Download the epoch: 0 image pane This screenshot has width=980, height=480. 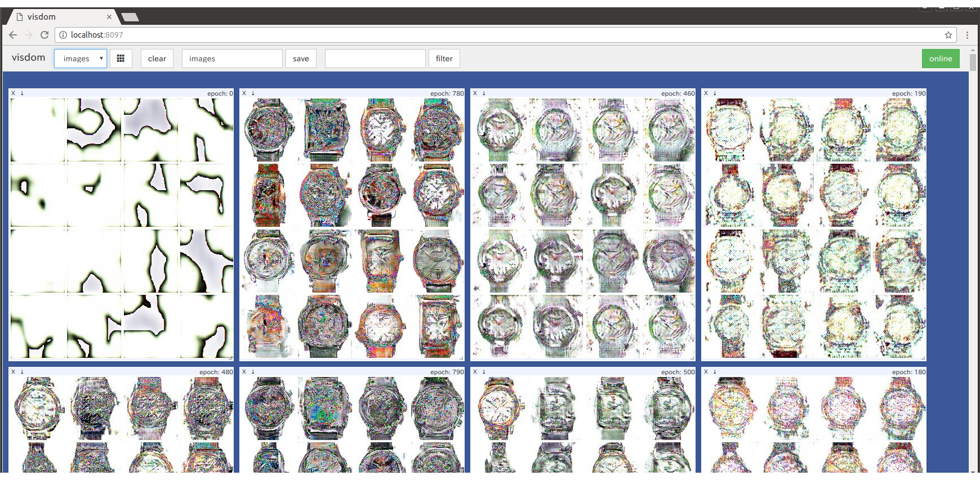coord(22,93)
